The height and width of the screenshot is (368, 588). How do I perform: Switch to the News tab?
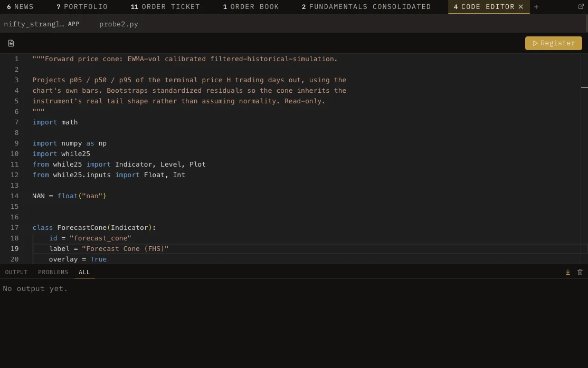[x=20, y=7]
